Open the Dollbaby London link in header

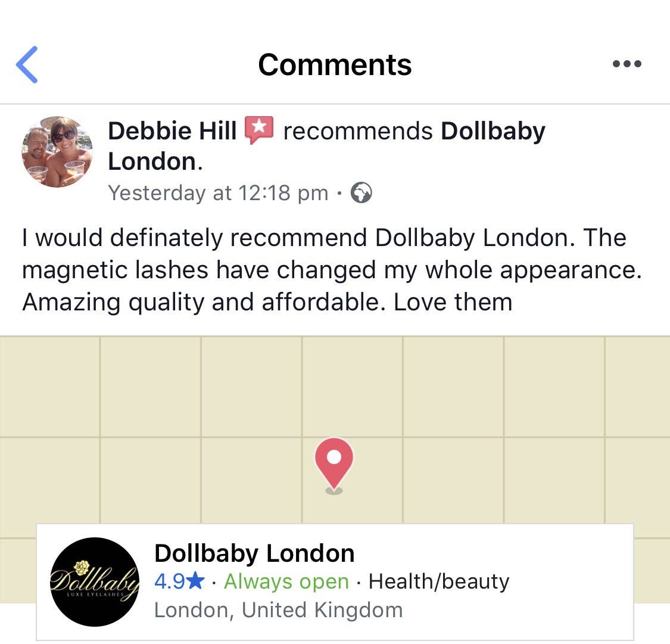(326, 146)
